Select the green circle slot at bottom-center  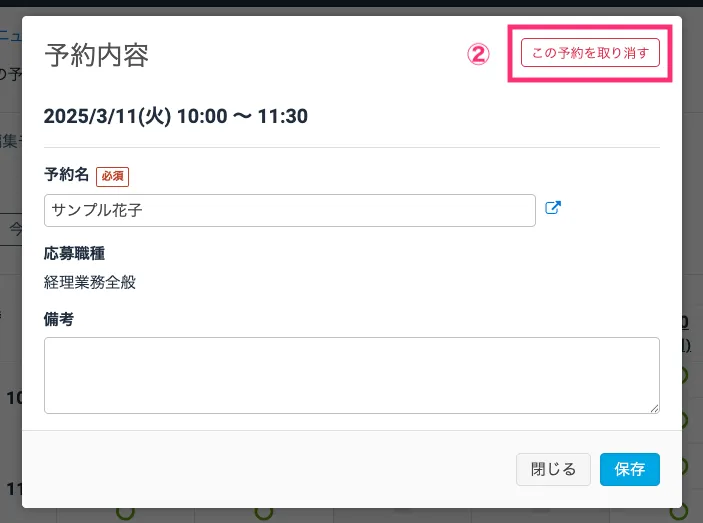264,511
